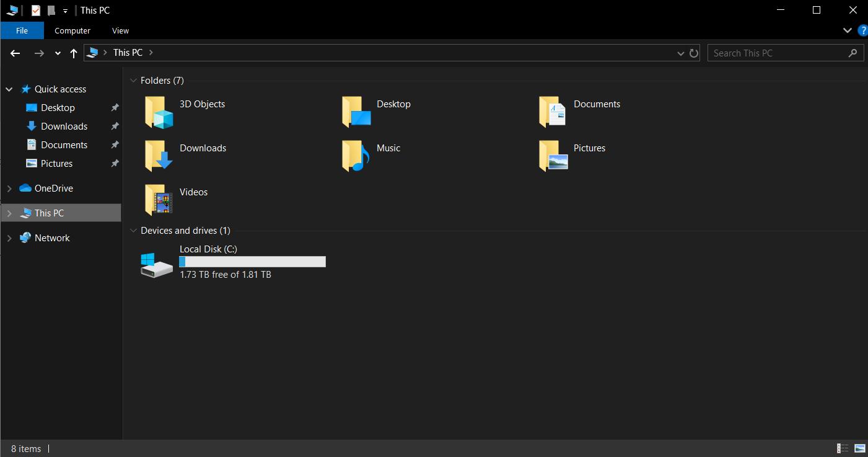
Task: Collapse the Folders (7) group
Action: click(x=133, y=81)
